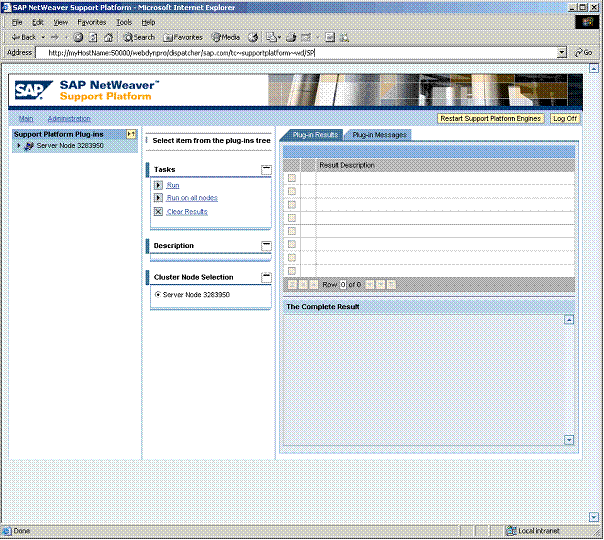
Task: Click the Server Node 3283950 tree icon
Action: tap(29, 146)
